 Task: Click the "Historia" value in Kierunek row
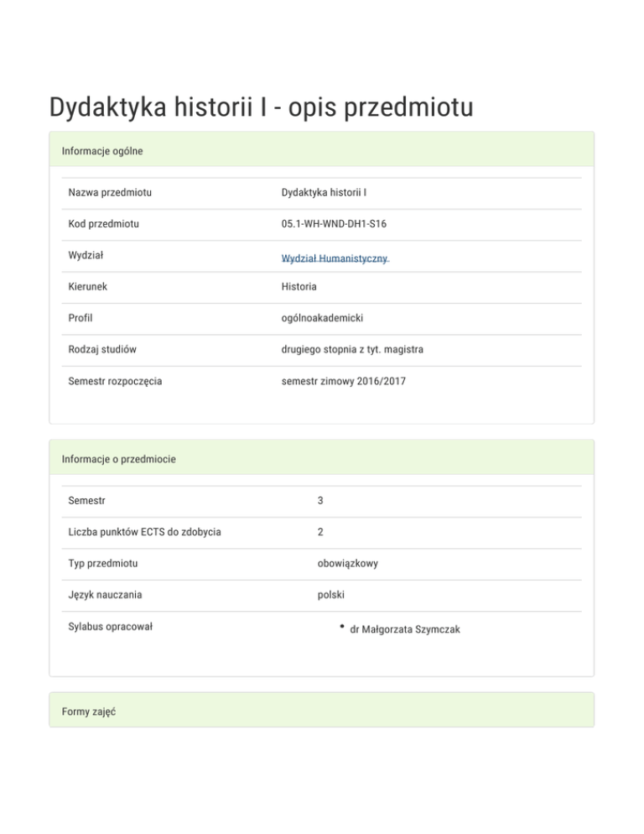pyautogui.click(x=299, y=287)
